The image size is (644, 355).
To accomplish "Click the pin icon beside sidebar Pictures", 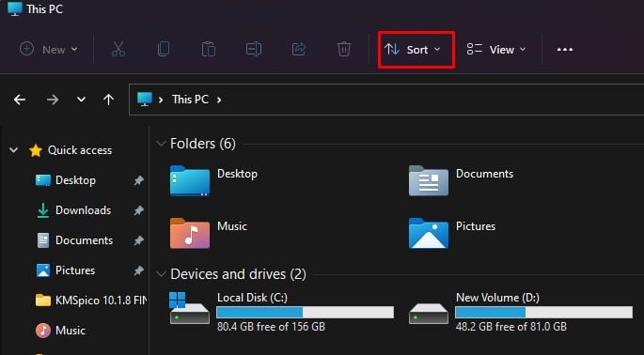I will pyautogui.click(x=139, y=270).
